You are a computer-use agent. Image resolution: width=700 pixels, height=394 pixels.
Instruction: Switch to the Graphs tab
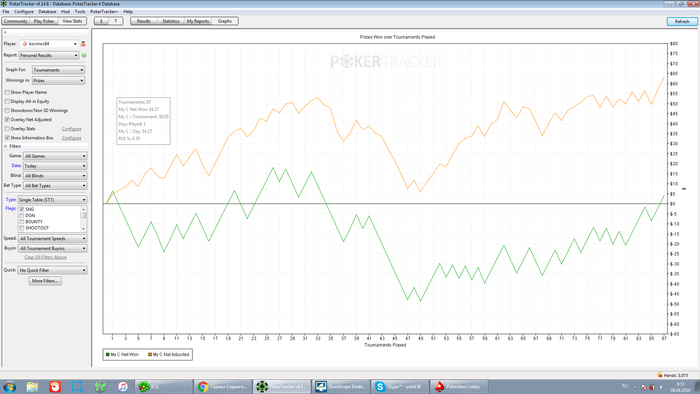click(x=225, y=21)
